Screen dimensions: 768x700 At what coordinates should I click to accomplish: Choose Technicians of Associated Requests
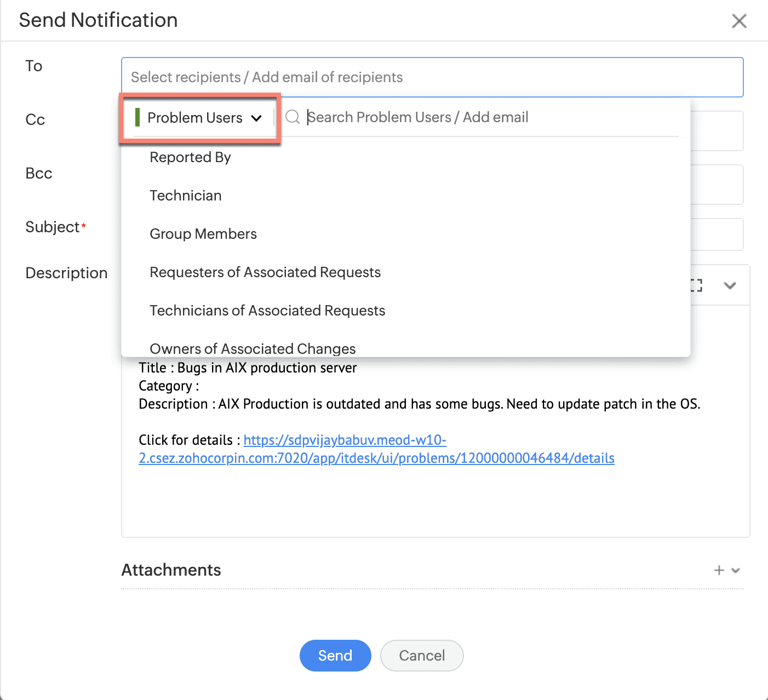click(x=267, y=311)
